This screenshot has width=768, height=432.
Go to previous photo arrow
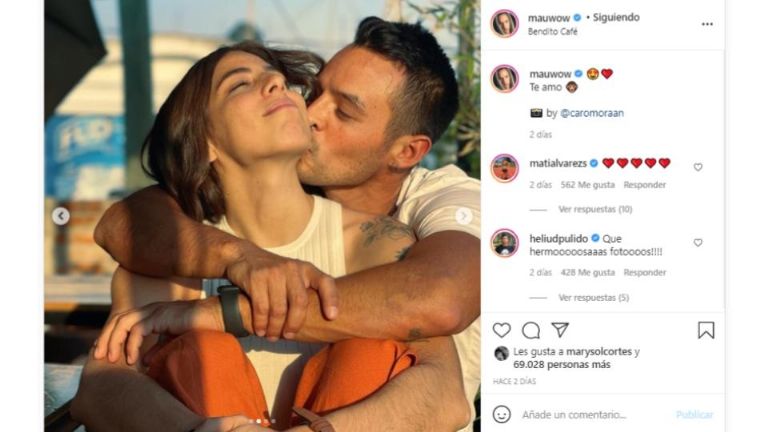coord(61,216)
